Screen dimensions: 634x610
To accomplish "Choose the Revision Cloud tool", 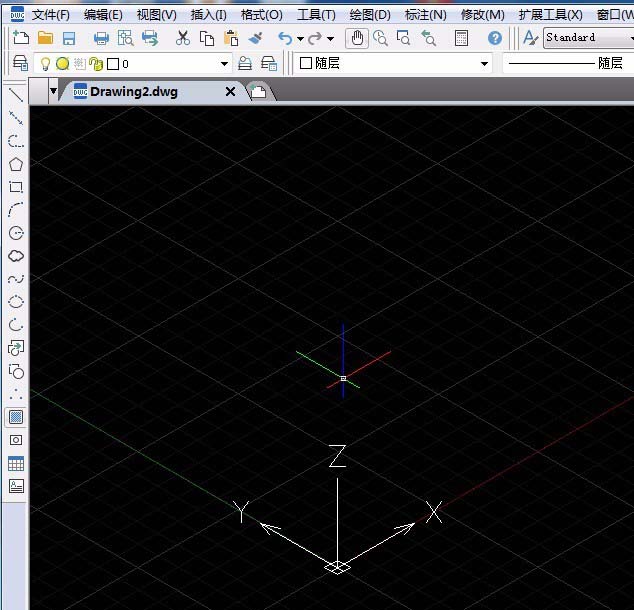I will tap(16, 256).
